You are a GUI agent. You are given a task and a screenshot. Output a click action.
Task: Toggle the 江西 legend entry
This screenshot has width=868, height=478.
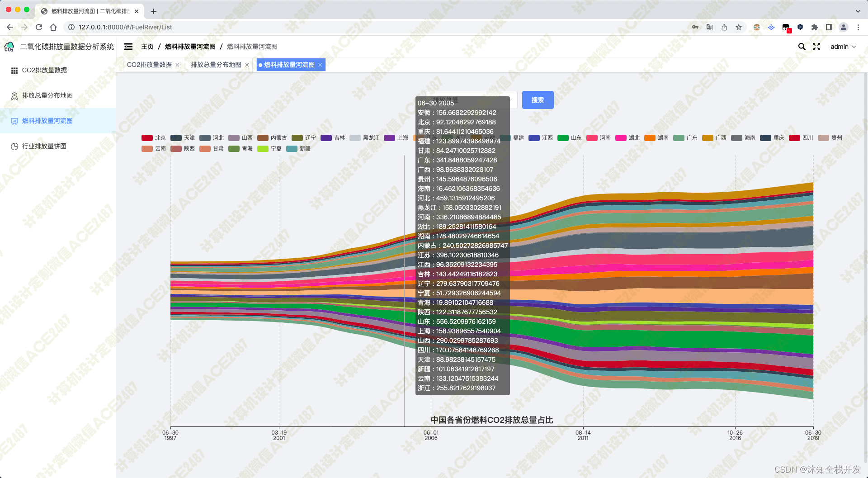(x=541, y=138)
